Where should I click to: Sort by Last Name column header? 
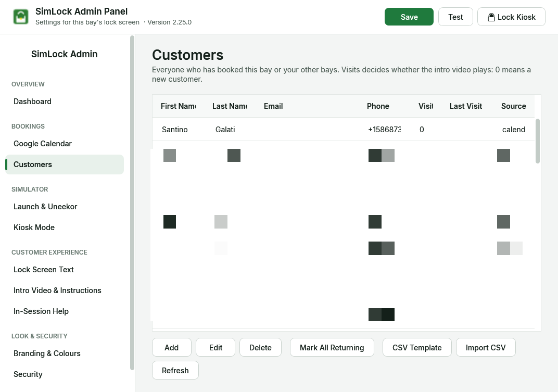tap(230, 106)
